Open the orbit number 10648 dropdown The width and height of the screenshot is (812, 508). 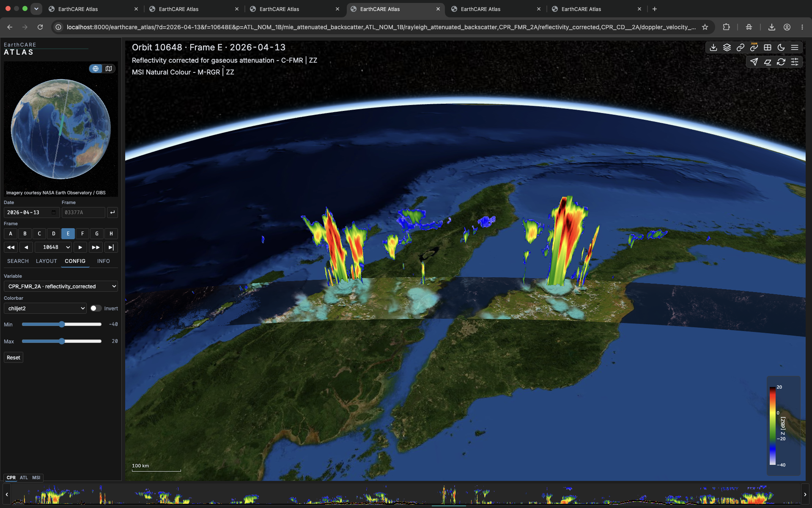(x=53, y=247)
